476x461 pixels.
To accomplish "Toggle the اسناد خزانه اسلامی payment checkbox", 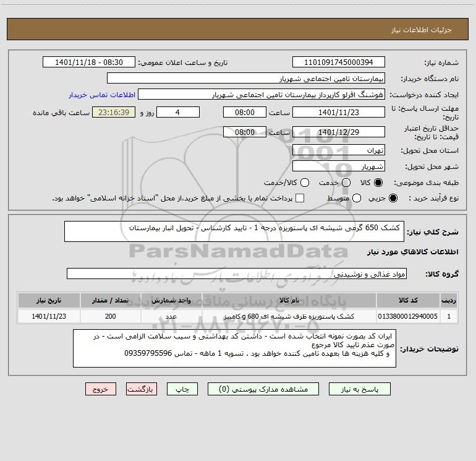I will coord(300,198).
